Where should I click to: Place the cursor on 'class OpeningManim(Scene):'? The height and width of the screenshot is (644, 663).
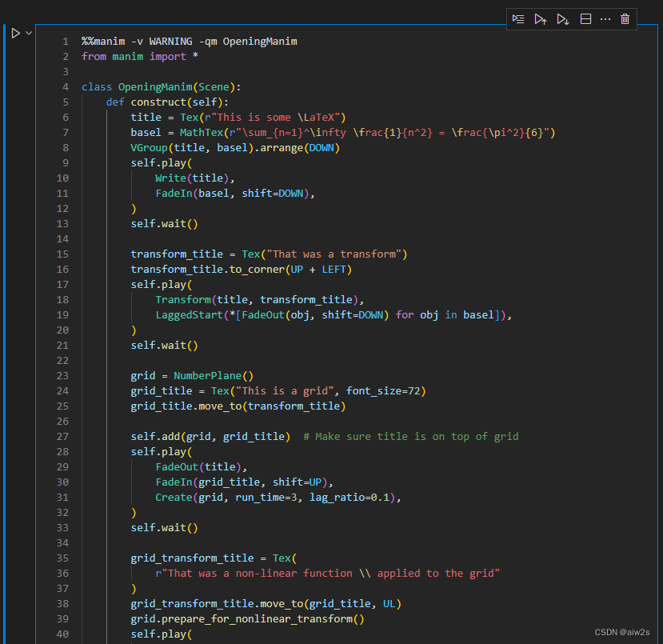[161, 87]
